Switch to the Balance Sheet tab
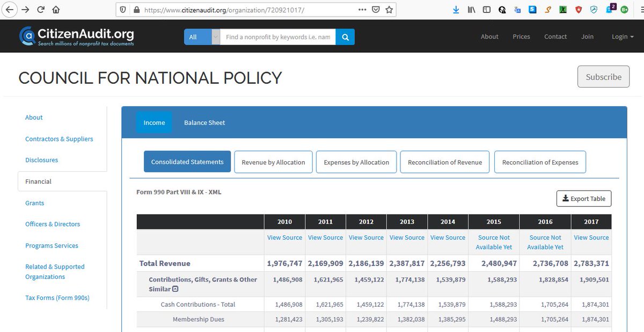The width and height of the screenshot is (644, 332). [204, 122]
